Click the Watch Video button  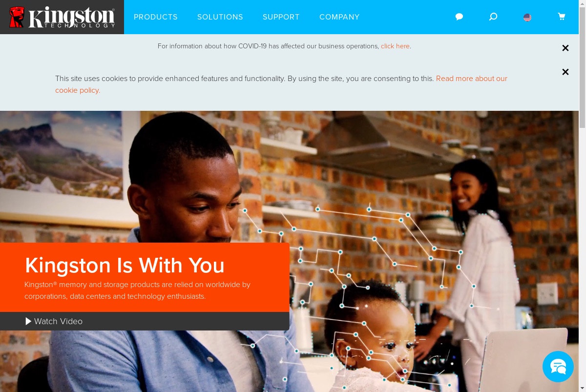tap(145, 321)
